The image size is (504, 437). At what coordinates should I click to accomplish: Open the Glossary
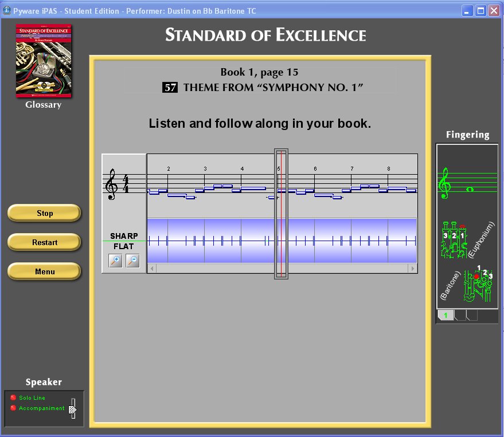point(43,104)
